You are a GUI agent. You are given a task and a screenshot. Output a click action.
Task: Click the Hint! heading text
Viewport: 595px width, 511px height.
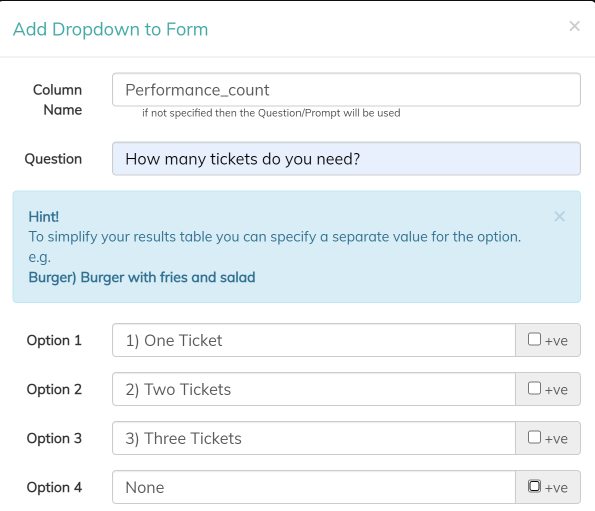point(44,217)
